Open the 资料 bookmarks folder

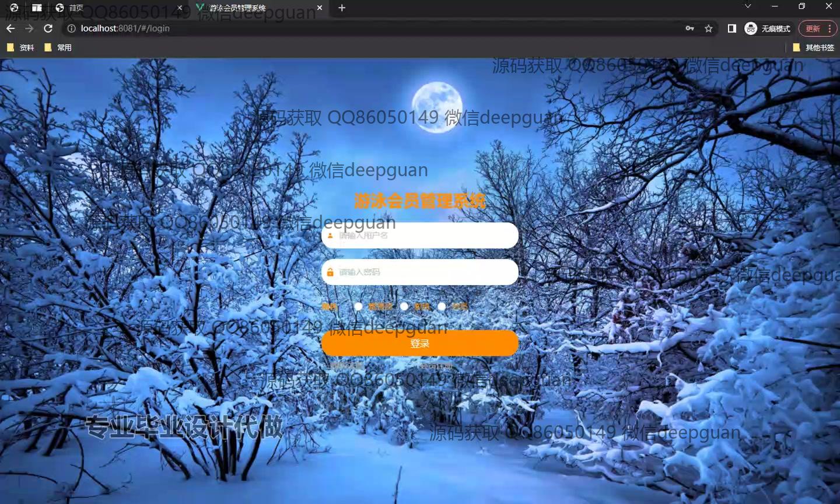pyautogui.click(x=20, y=47)
